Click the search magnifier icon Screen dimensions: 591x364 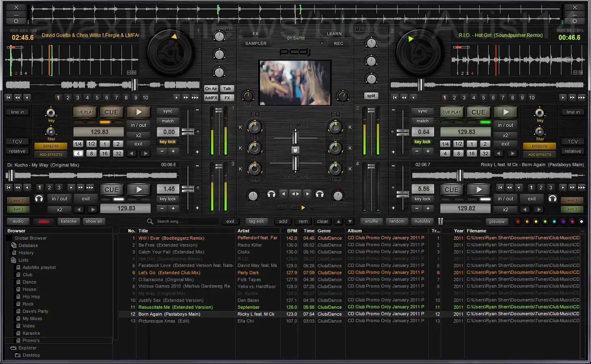(x=150, y=221)
